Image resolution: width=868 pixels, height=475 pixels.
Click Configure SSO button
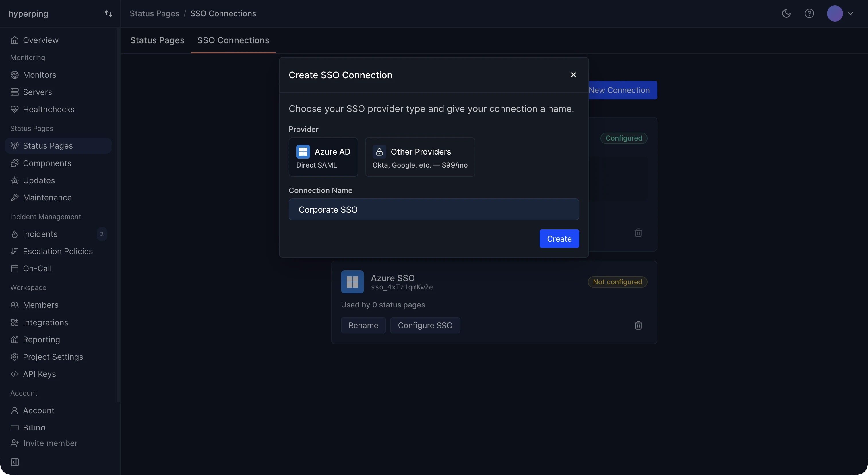point(425,325)
